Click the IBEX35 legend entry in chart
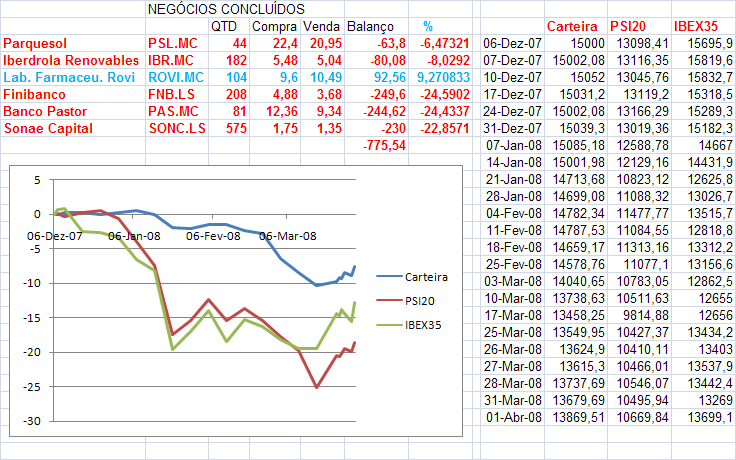 [409, 325]
